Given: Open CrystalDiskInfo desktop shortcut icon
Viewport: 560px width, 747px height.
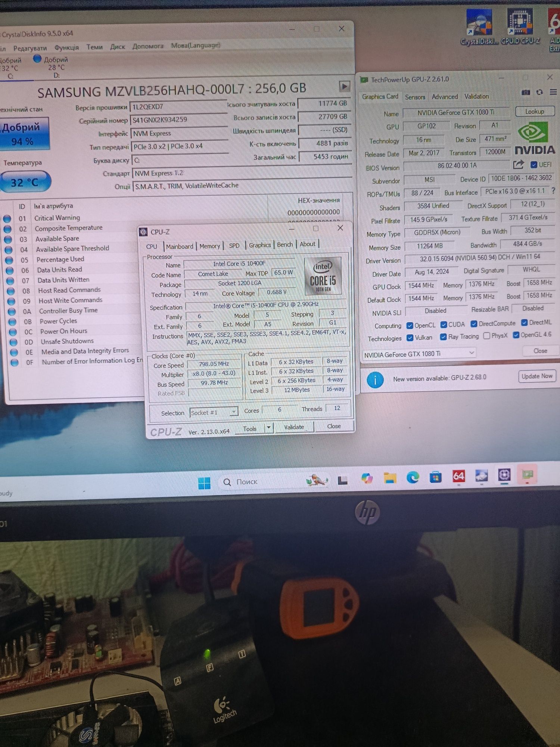Looking at the screenshot, I should (x=479, y=23).
